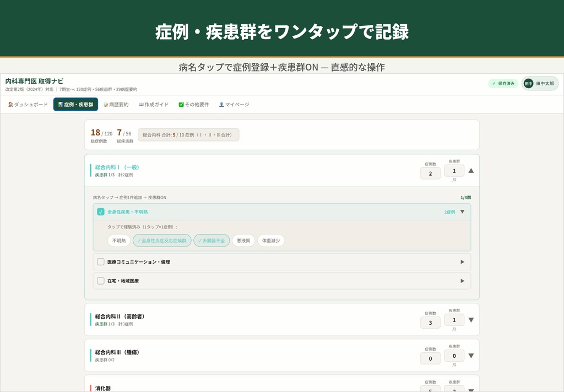The height and width of the screenshot is (392, 564).
Task: Tap the 悪液質 disease chip
Action: 243,241
